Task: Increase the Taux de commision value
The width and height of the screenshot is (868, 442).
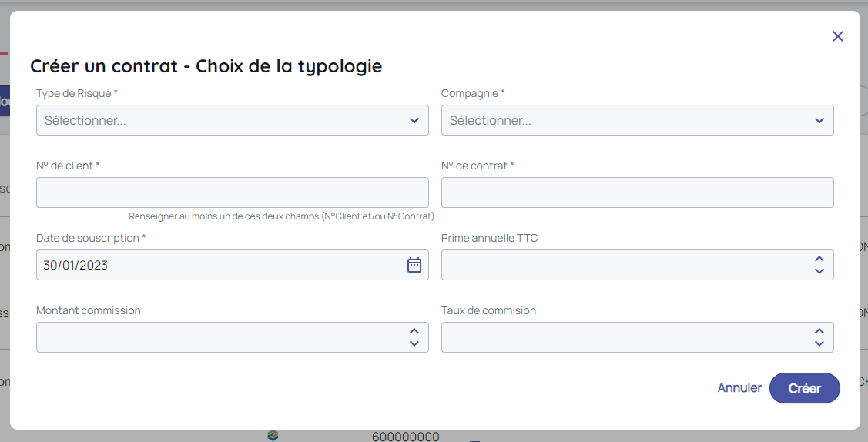Action: pos(819,331)
